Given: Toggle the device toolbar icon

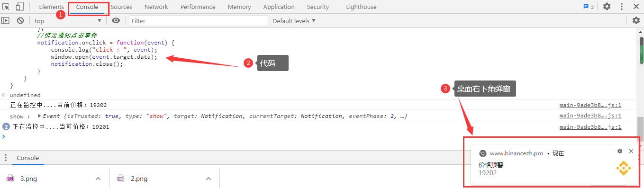Looking at the screenshot, I should (x=19, y=7).
